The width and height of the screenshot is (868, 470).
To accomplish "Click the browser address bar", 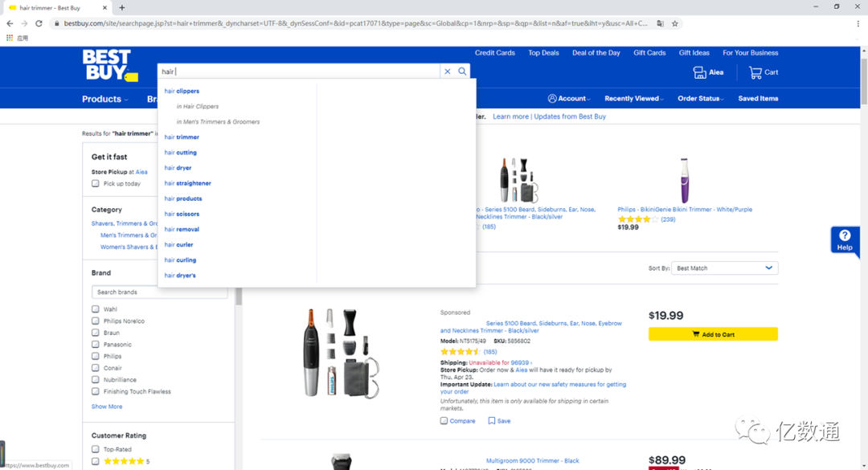I will 354,23.
